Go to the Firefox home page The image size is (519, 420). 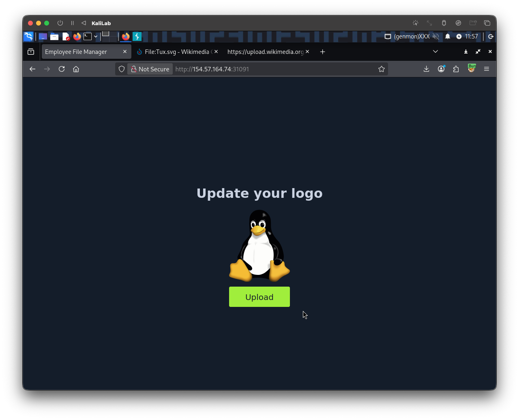pyautogui.click(x=76, y=69)
